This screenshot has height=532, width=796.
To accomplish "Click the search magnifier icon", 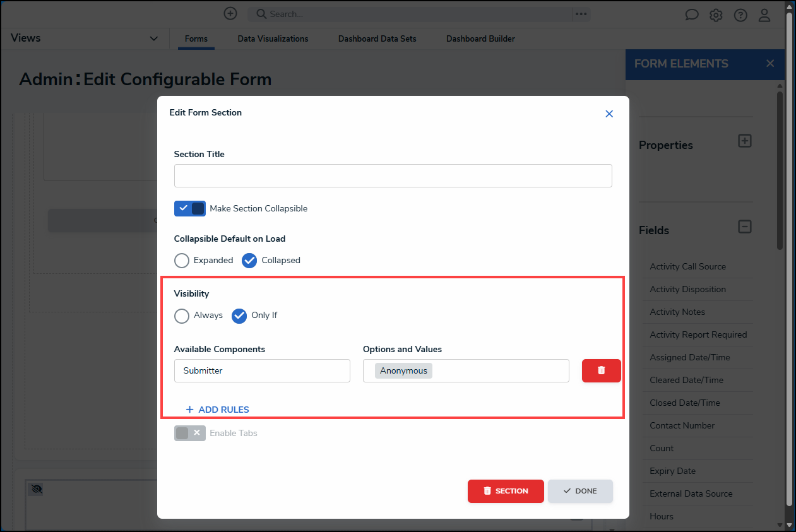I will (x=261, y=14).
